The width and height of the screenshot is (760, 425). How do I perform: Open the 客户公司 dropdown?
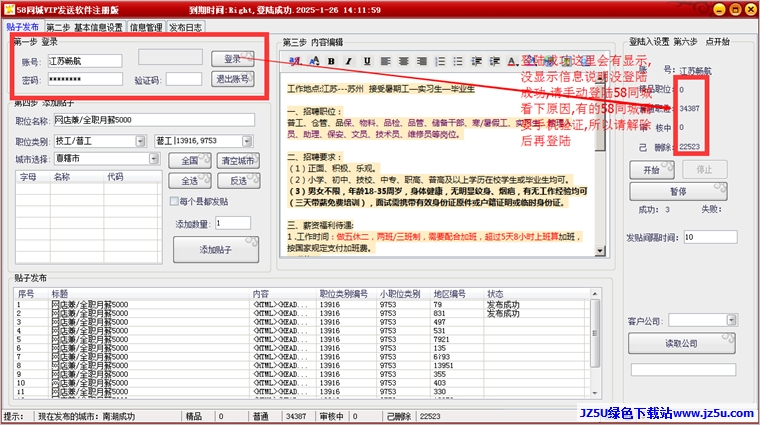[x=731, y=320]
